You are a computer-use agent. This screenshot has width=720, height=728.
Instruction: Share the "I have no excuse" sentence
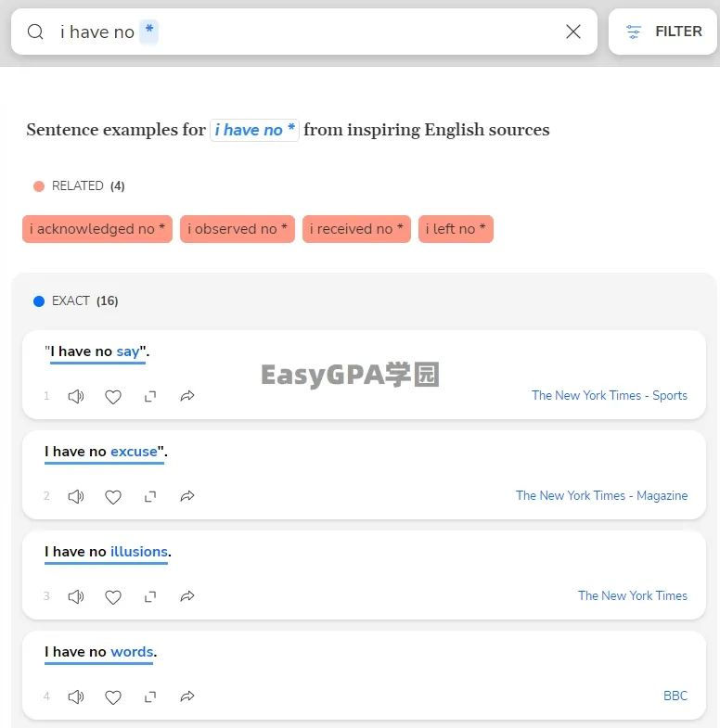(187, 497)
